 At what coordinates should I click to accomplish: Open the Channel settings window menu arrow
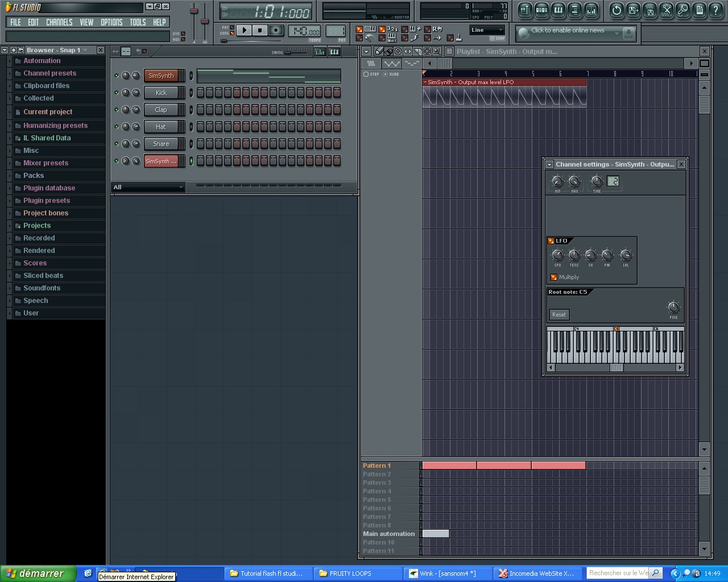tap(549, 164)
